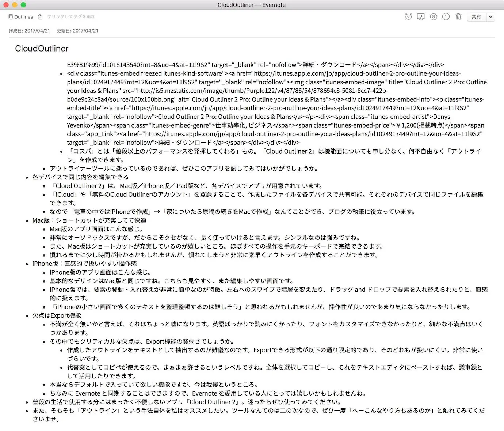
Task: Click the heading Mac版：ショートカットが充実してて快適
Action: [x=89, y=220]
